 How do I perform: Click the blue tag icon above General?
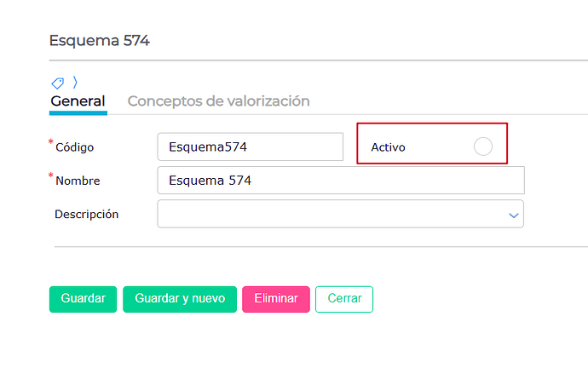pos(57,83)
